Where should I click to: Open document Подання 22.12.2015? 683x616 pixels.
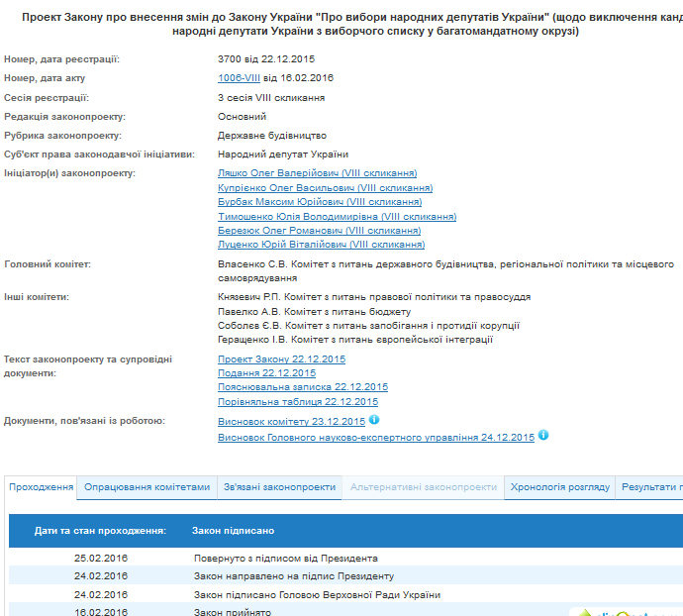coord(266,373)
